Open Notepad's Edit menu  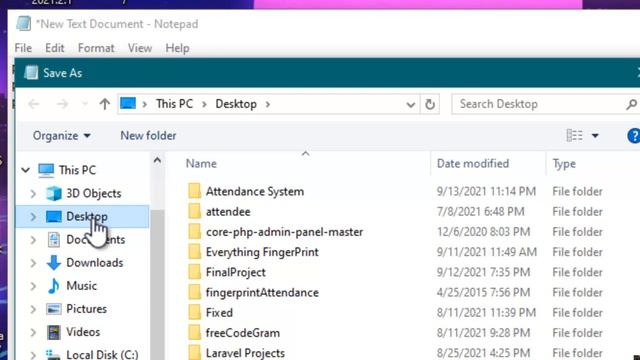pos(55,48)
